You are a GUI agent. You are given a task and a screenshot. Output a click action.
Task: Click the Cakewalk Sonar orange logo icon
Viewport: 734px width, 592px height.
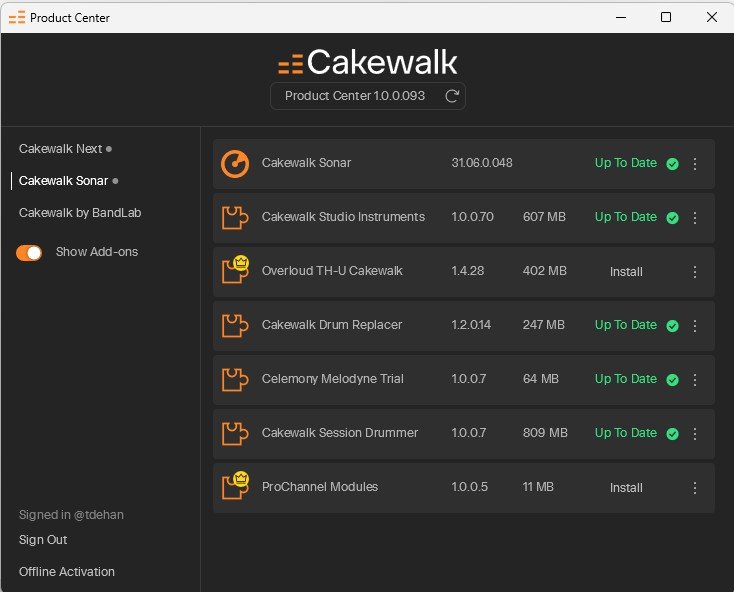click(x=235, y=164)
